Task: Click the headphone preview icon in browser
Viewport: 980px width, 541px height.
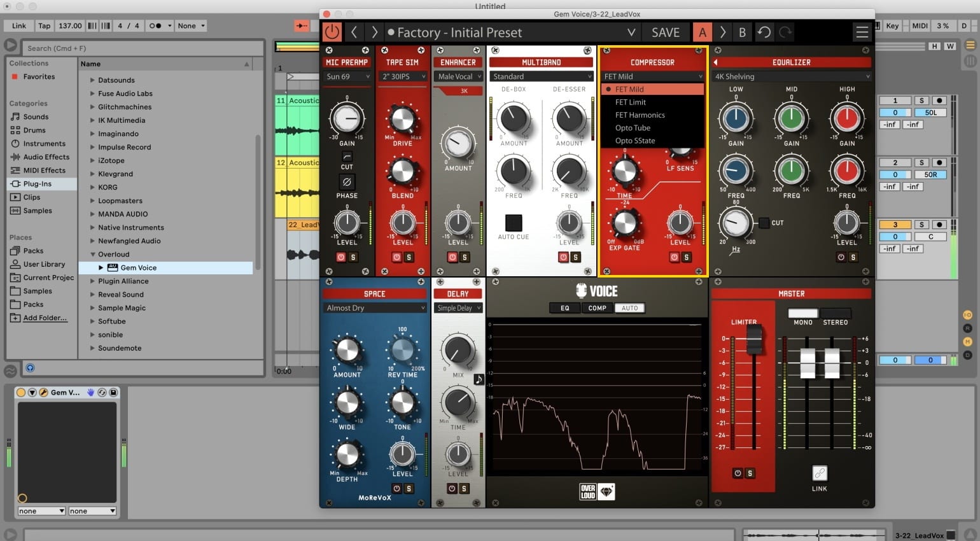Action: point(30,368)
